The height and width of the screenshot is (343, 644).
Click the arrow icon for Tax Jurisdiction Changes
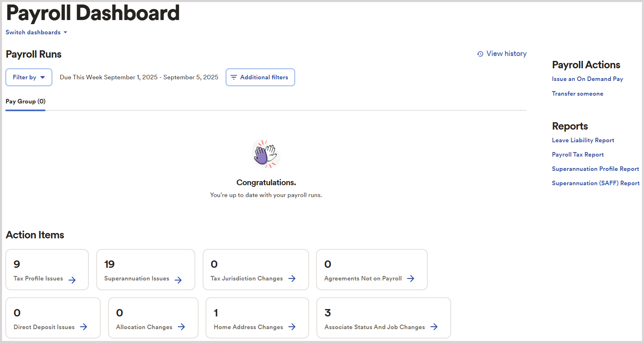point(292,278)
